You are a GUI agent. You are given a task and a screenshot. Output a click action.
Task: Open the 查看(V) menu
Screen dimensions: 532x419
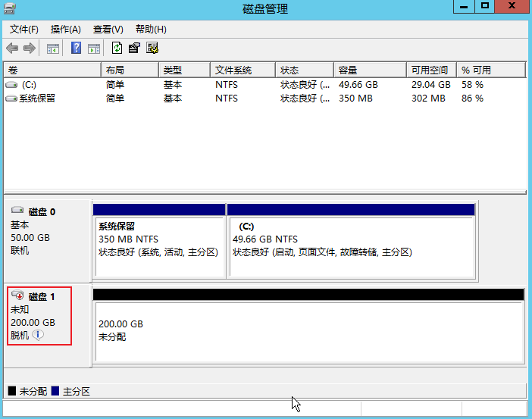(108, 29)
